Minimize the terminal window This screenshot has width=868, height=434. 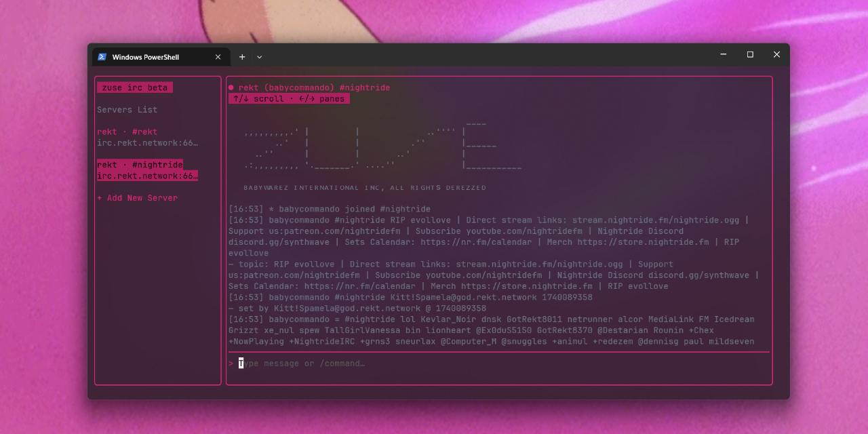(724, 54)
